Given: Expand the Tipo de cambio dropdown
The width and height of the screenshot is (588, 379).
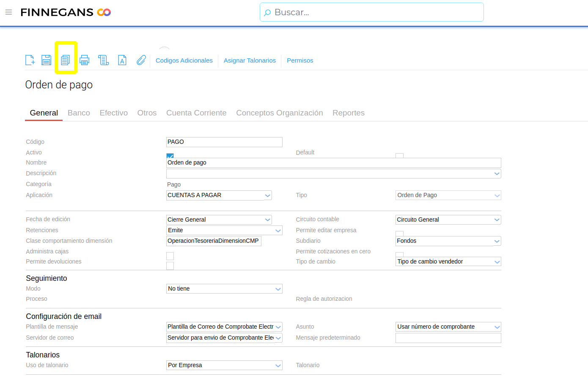Looking at the screenshot, I should 497,262.
